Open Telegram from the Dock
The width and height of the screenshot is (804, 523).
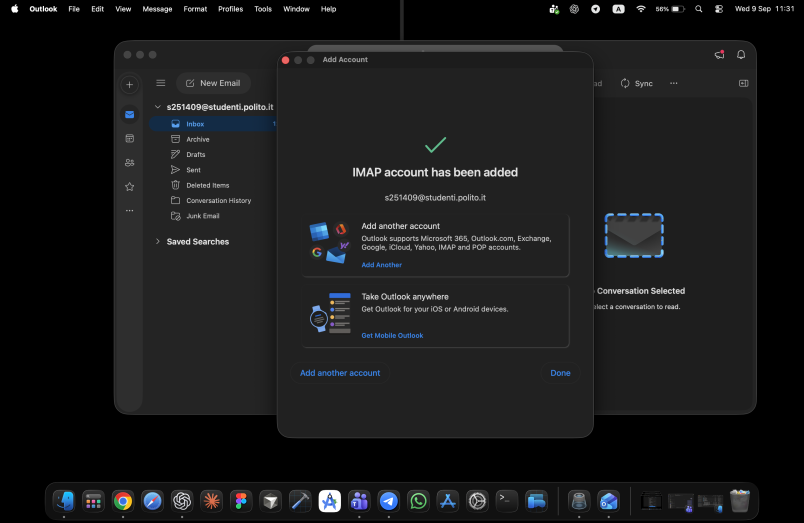point(389,501)
